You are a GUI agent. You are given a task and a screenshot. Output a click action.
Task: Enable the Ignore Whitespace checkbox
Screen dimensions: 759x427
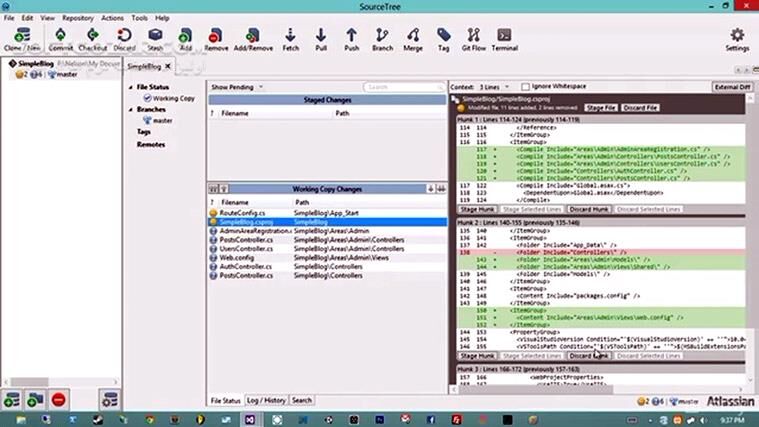point(524,87)
